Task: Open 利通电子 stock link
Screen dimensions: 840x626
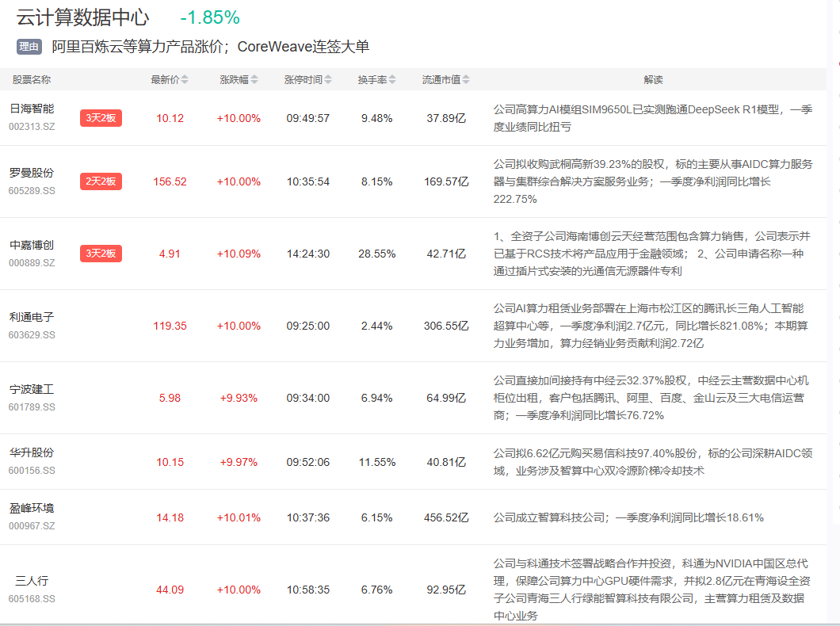Action: (32, 317)
